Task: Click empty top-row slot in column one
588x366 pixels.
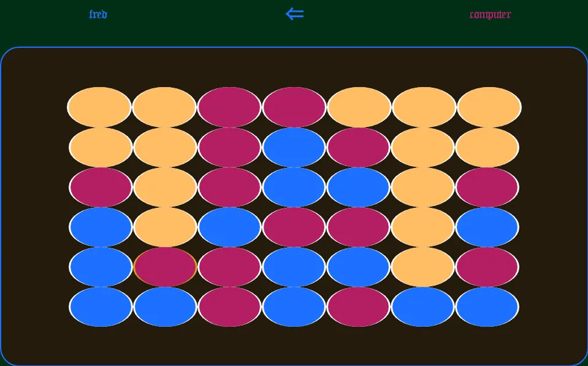Action: click(x=99, y=107)
